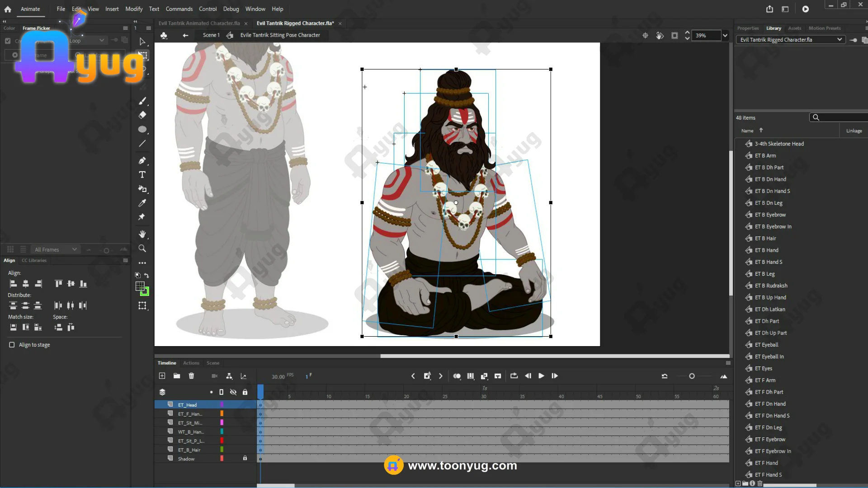Open the Modify menu
This screenshot has width=868, height=488.
point(134,9)
